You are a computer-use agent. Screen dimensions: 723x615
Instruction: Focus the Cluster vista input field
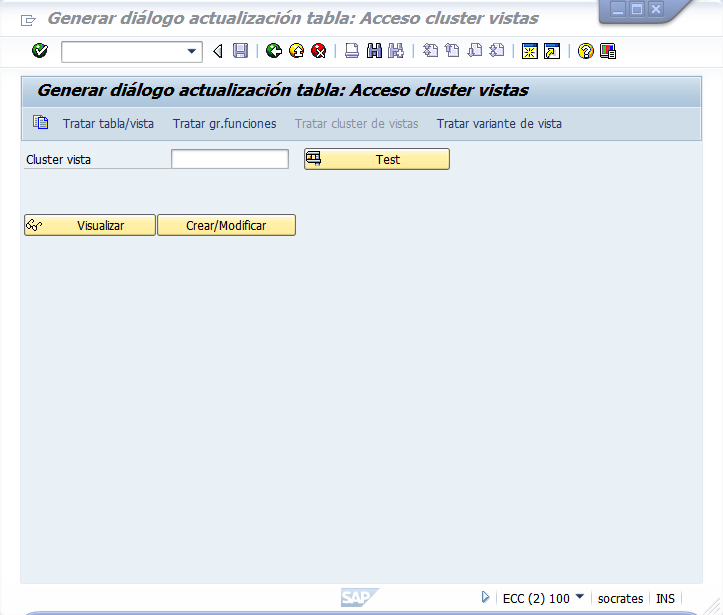pyautogui.click(x=230, y=159)
